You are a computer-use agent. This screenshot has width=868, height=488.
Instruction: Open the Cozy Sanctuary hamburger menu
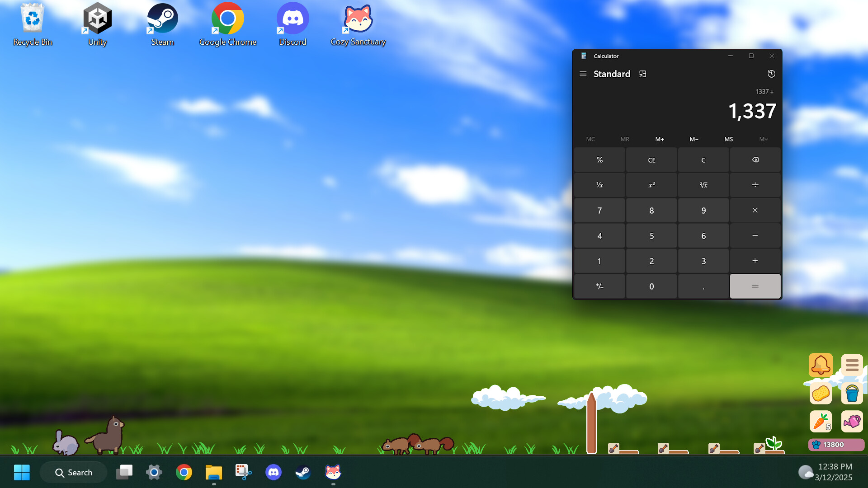click(x=852, y=365)
